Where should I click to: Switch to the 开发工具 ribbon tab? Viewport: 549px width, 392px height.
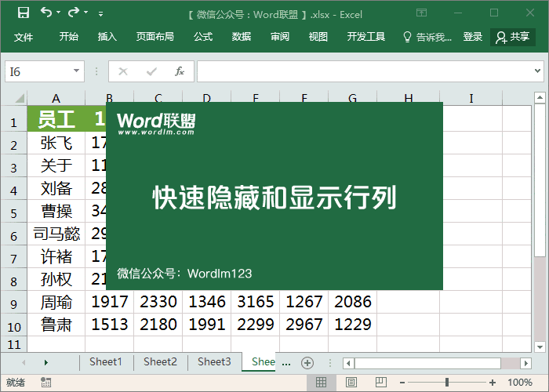[366, 36]
